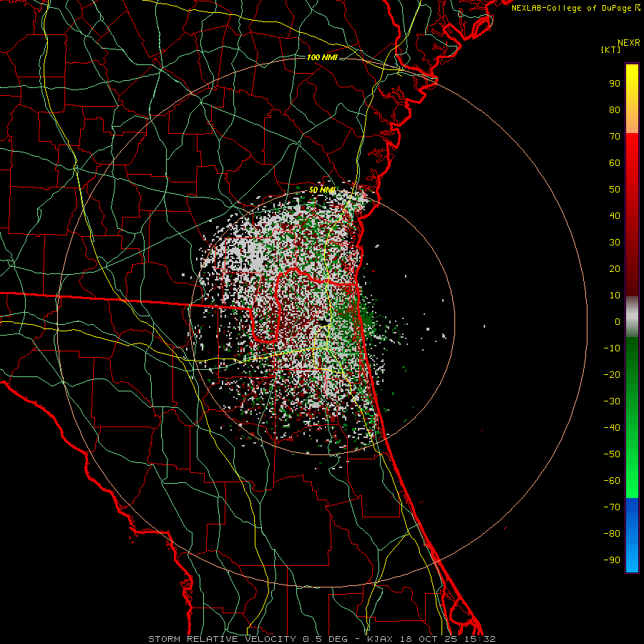Click the '-40' value on velocity scale
Image resolution: width=644 pixels, height=644 pixels.
click(612, 428)
